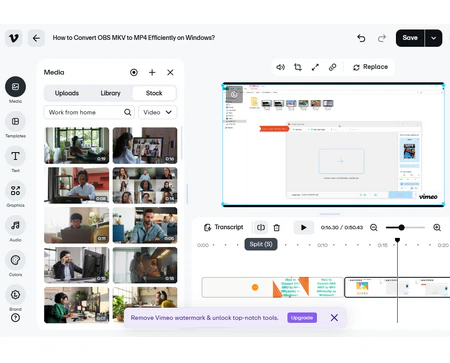Screen dimensions: 450x363
Task: Select the 0:19 stock clip of home office
Action: pos(77,145)
